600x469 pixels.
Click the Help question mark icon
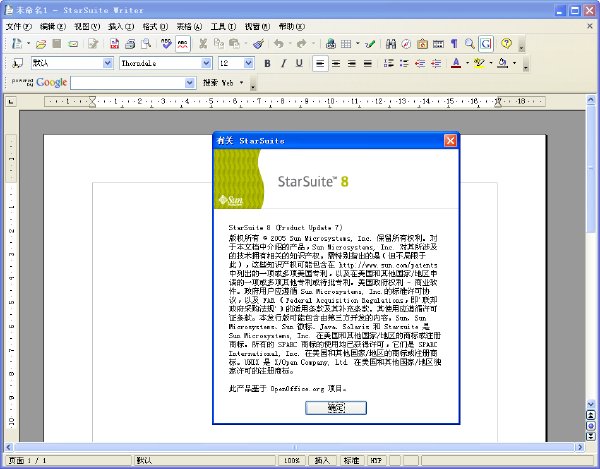[506, 44]
